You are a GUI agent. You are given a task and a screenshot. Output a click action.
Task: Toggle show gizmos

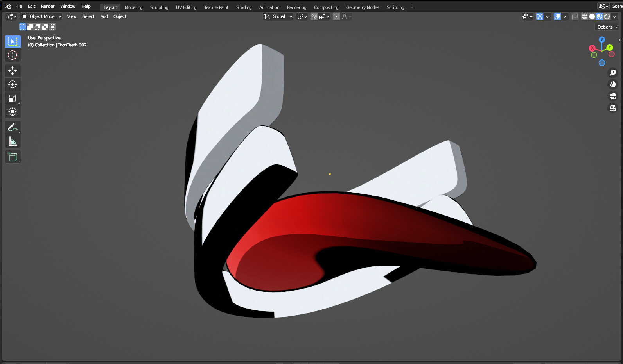coord(540,16)
